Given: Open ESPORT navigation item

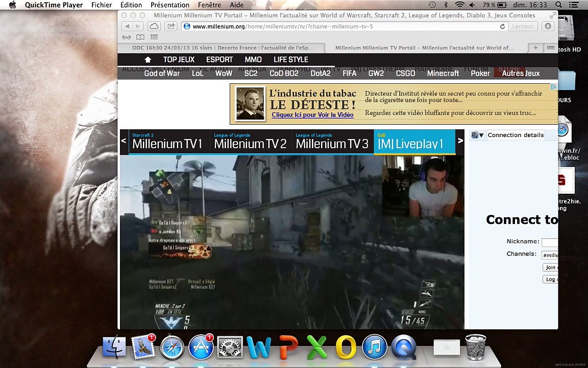Looking at the screenshot, I should (219, 60).
